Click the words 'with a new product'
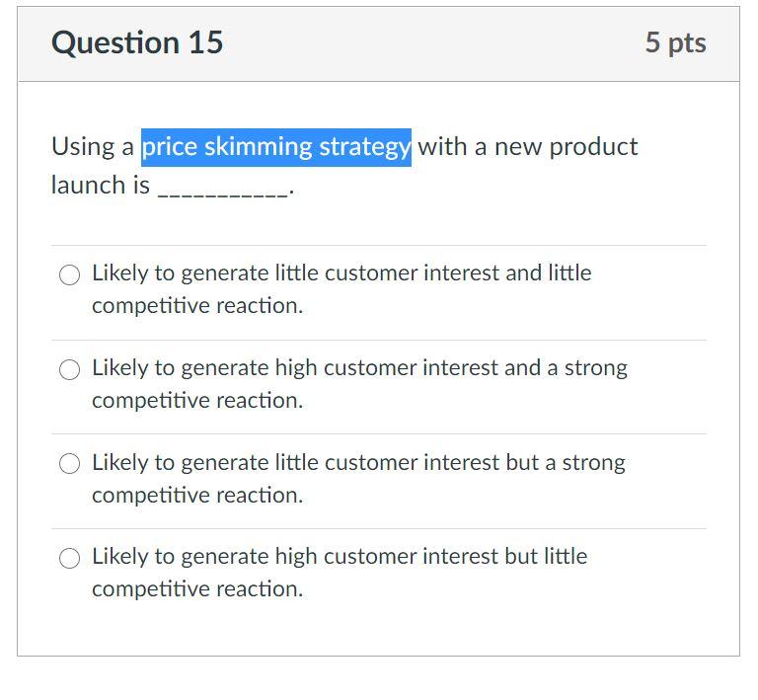Image resolution: width=758 pixels, height=700 pixels. pos(528,146)
